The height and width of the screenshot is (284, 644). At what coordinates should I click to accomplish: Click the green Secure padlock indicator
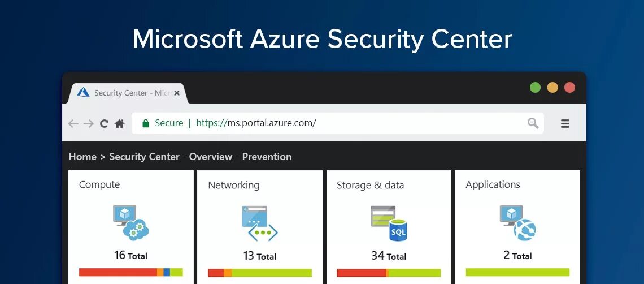146,123
